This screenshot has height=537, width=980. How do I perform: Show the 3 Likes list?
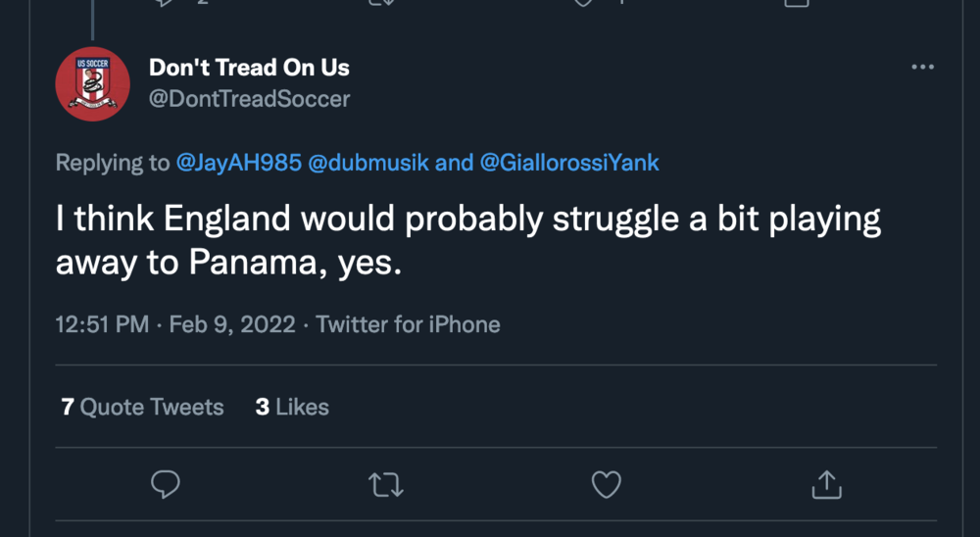pyautogui.click(x=292, y=407)
